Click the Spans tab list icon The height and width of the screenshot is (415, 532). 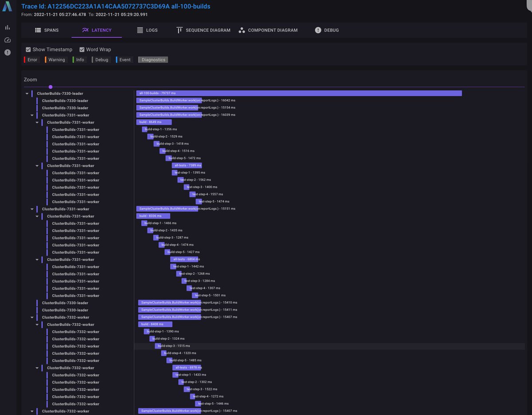38,30
